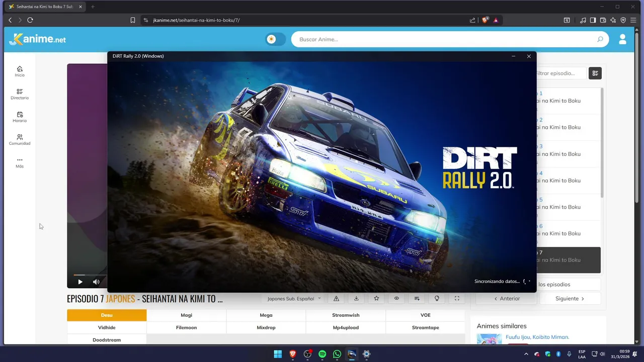Image resolution: width=644 pixels, height=362 pixels.
Task: Open the Windows Start menu
Action: tap(278, 354)
